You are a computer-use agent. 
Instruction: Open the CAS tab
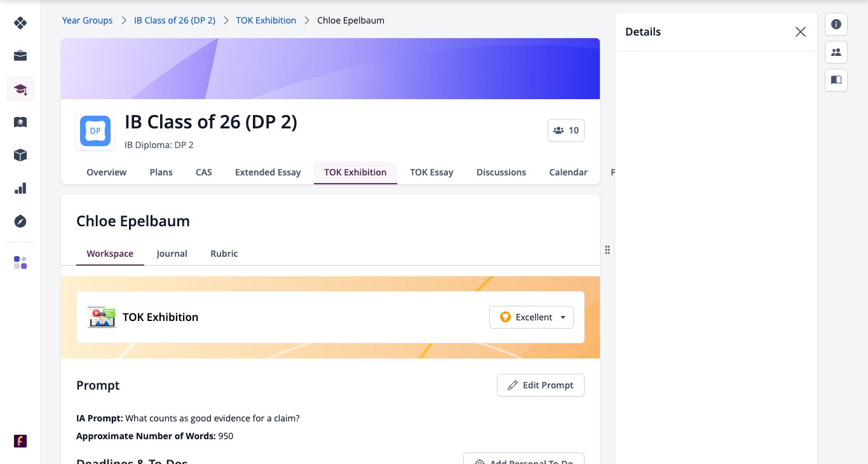(x=204, y=172)
